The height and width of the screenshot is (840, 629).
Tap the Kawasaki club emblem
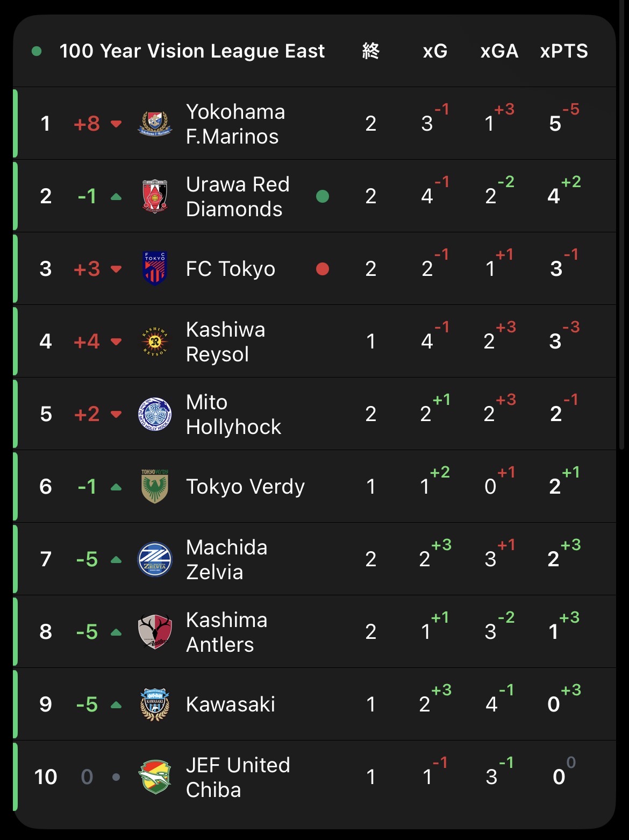coord(155,704)
